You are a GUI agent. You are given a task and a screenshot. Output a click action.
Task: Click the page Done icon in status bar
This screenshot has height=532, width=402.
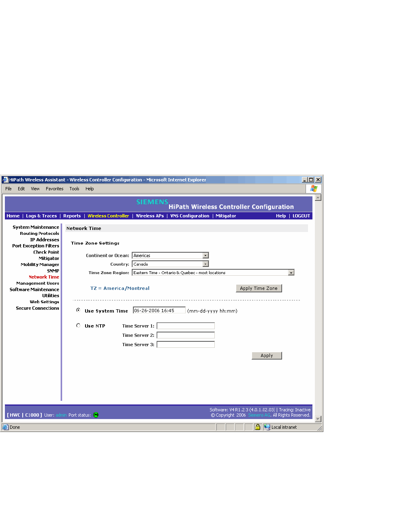coord(5,427)
